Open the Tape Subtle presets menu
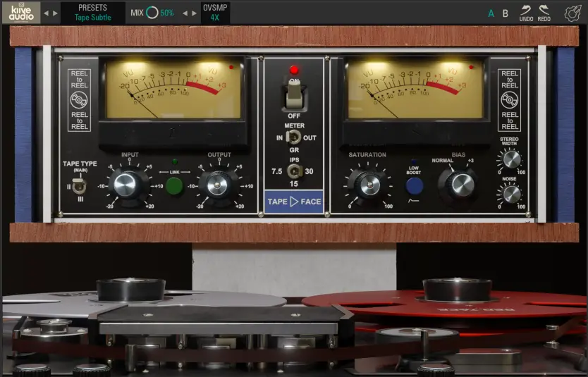Viewport: 588px width, 377px height. pos(92,13)
